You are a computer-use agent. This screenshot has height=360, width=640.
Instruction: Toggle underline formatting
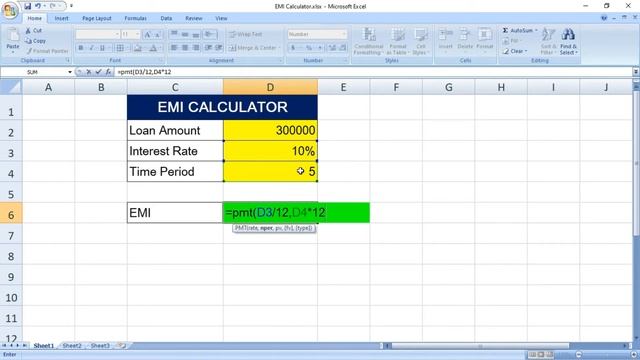click(102, 48)
